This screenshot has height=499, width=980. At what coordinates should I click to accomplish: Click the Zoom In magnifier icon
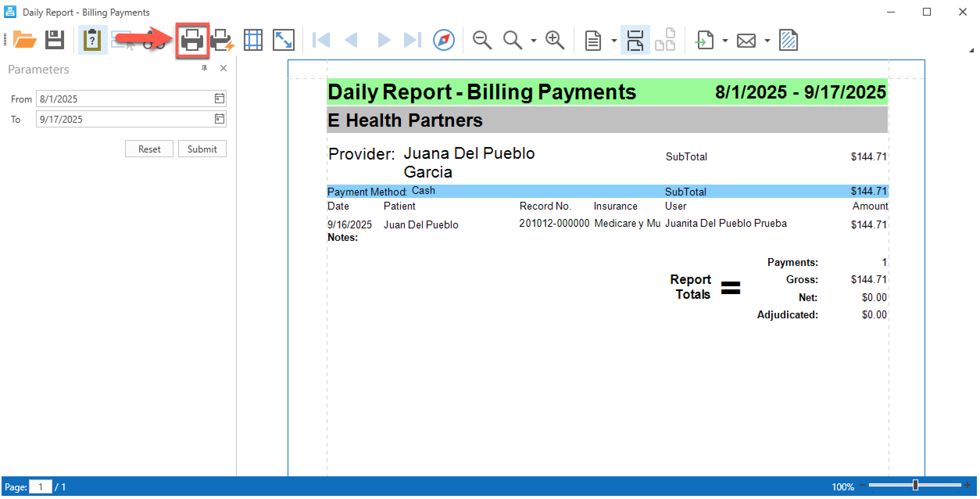(554, 40)
